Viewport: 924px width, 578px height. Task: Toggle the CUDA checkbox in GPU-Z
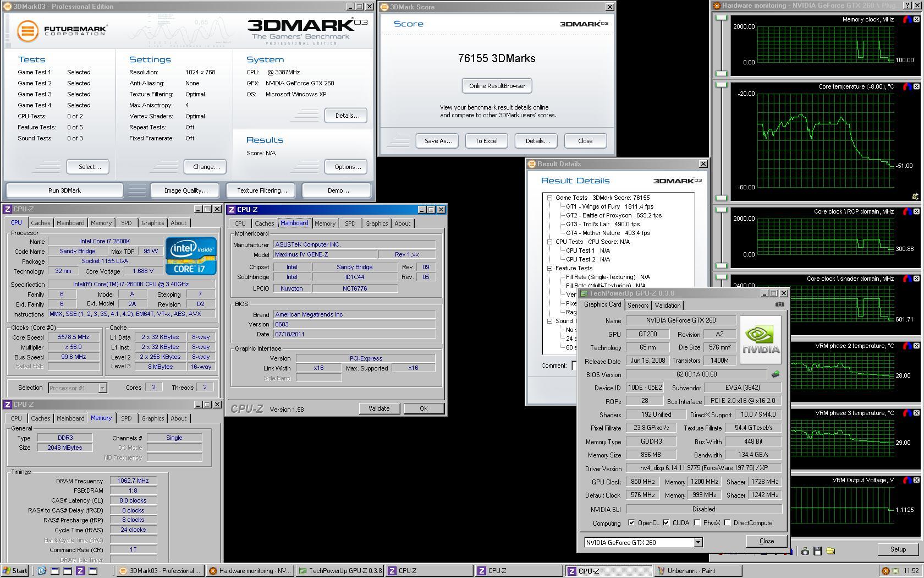[x=666, y=523]
